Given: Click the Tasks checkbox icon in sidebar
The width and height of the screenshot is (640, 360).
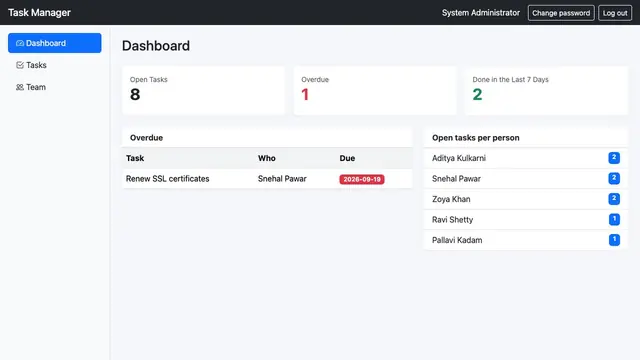Looking at the screenshot, I should [20, 65].
